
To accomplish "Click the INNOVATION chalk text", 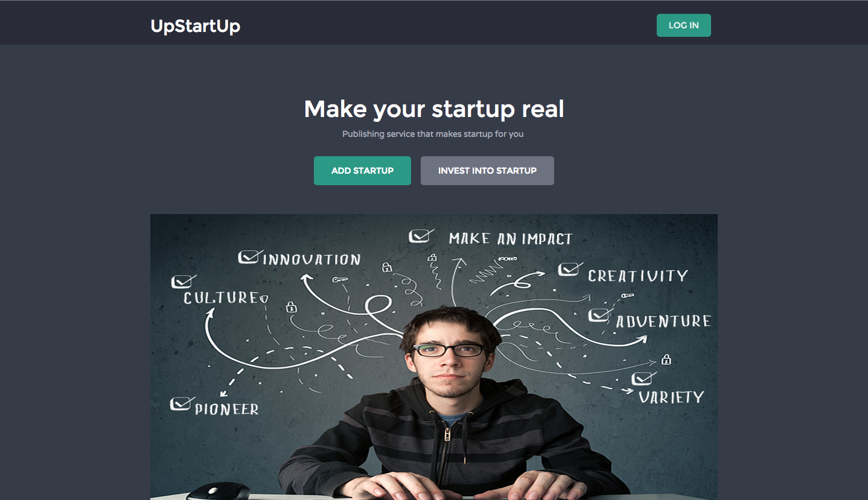I will click(x=312, y=260).
